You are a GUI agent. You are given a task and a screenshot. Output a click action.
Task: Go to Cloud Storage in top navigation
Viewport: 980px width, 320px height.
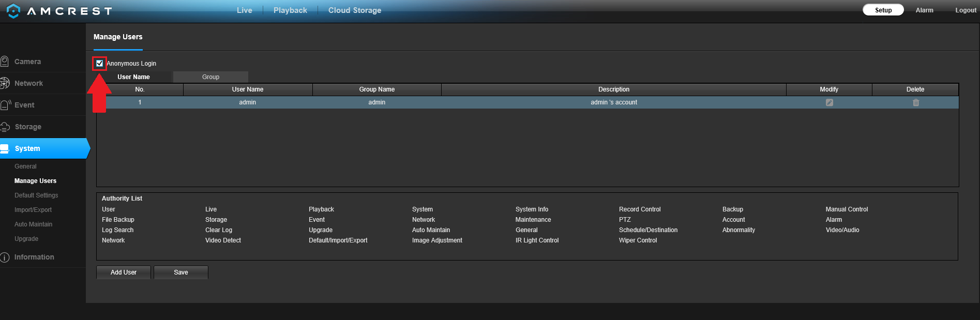tap(354, 10)
